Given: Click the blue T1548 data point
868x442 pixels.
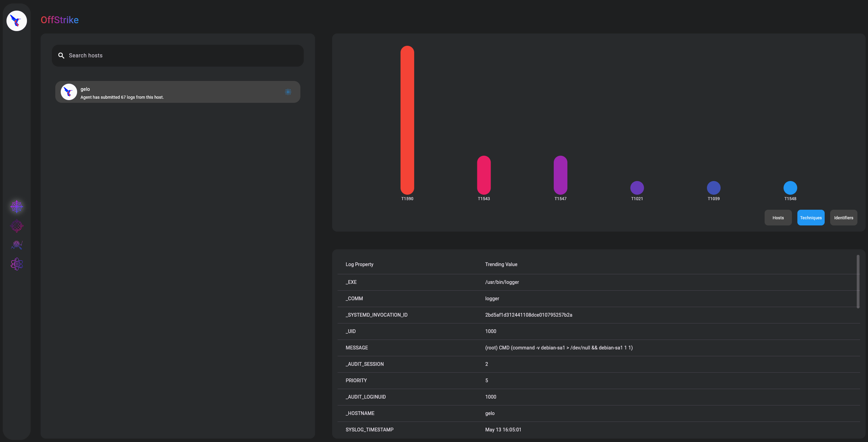Looking at the screenshot, I should tap(790, 188).
